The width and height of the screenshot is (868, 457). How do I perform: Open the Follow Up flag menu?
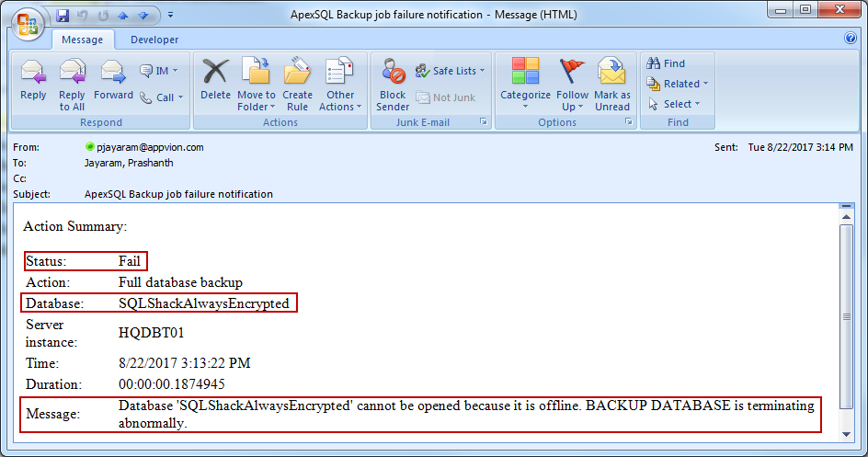tap(572, 85)
